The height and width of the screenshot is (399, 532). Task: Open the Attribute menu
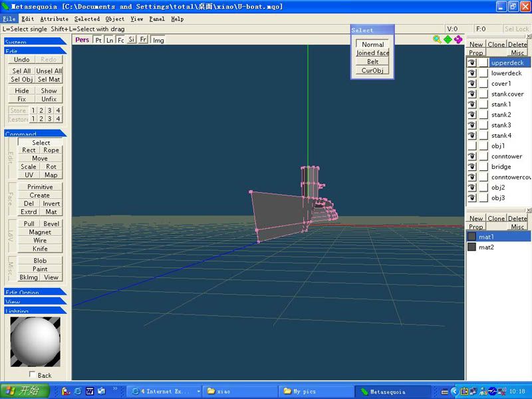click(x=55, y=19)
